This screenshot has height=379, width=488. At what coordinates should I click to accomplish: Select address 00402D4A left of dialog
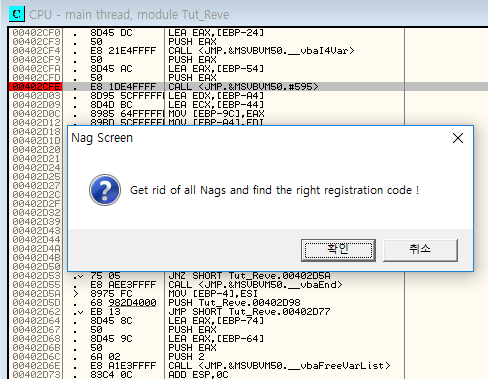coord(37,249)
